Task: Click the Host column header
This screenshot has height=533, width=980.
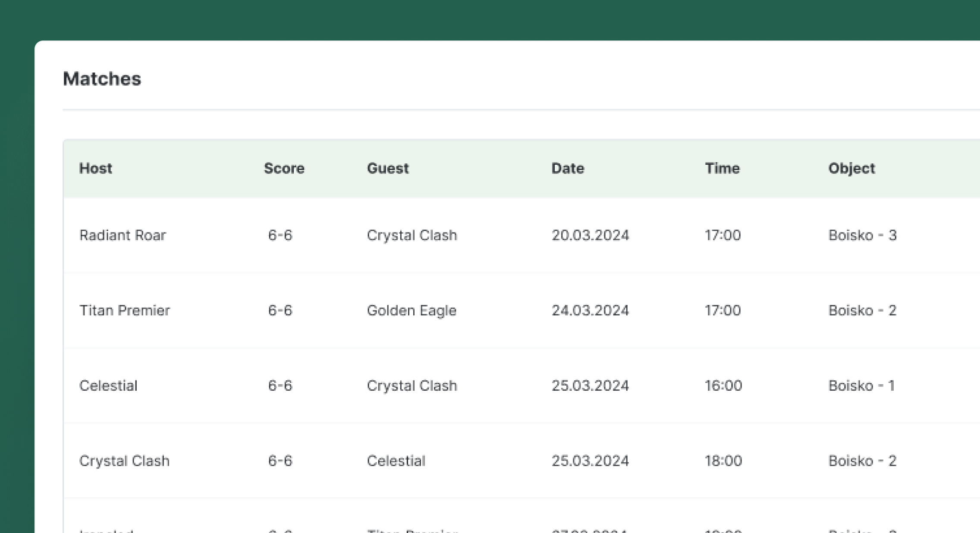Action: pyautogui.click(x=95, y=168)
